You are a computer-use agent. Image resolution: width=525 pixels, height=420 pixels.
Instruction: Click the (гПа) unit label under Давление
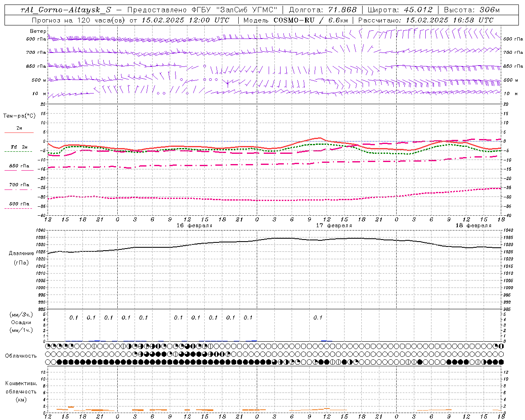coord(21,262)
